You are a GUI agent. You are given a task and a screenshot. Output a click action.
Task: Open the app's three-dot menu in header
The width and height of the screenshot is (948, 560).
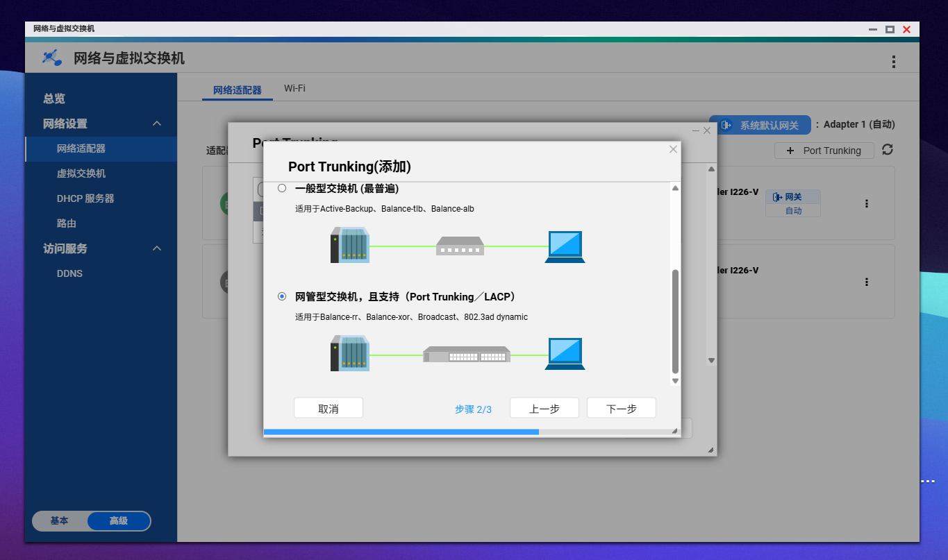tap(894, 62)
